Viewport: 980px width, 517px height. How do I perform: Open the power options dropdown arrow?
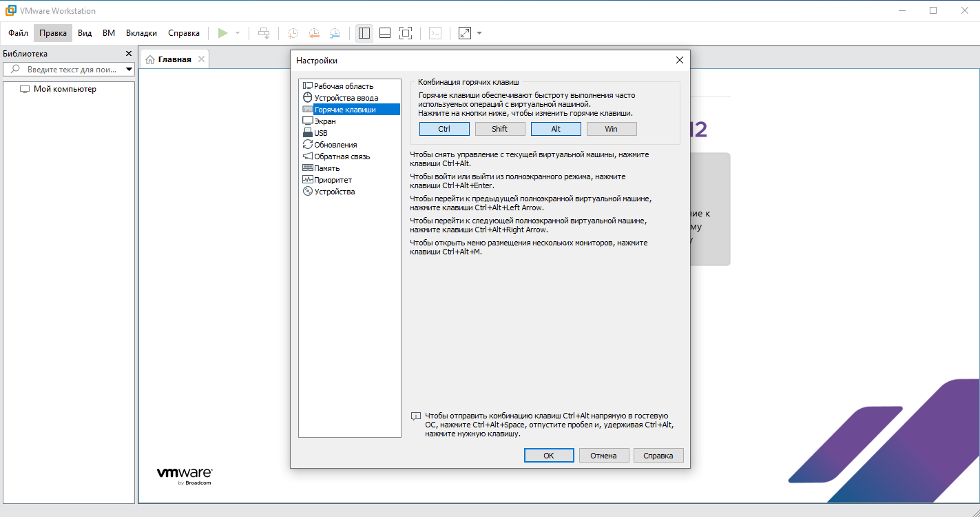(x=238, y=33)
